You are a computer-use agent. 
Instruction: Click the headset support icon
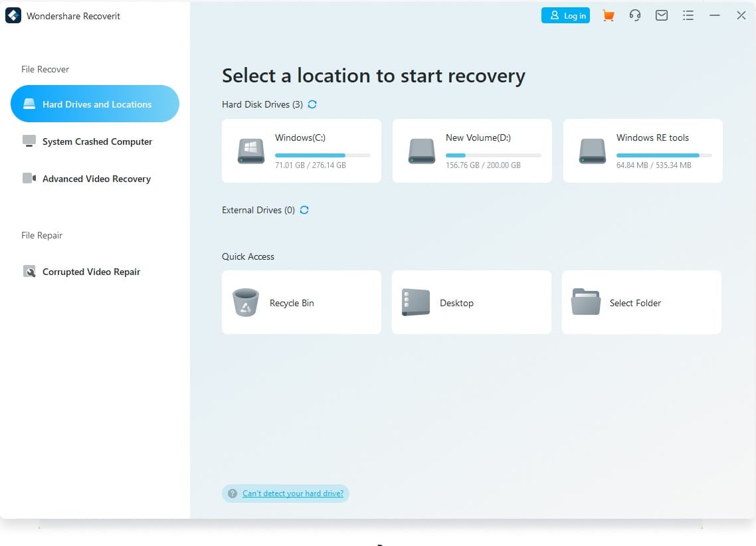click(x=635, y=15)
